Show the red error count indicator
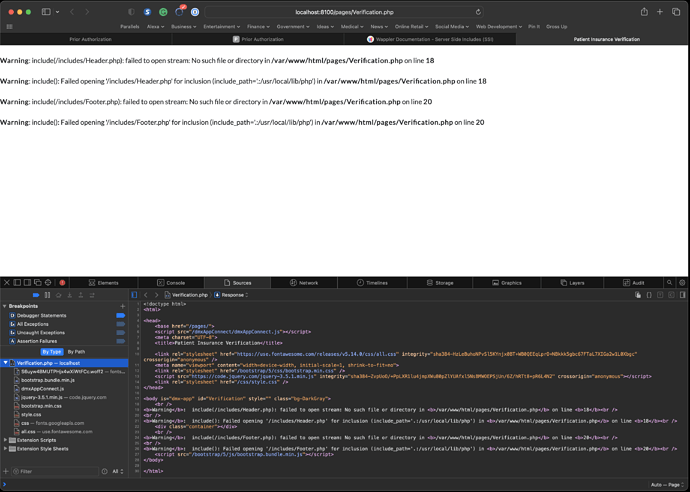 [62, 283]
